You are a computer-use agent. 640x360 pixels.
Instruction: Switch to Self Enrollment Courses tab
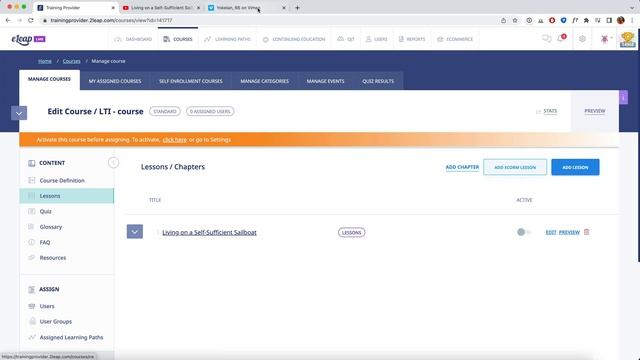pyautogui.click(x=191, y=81)
